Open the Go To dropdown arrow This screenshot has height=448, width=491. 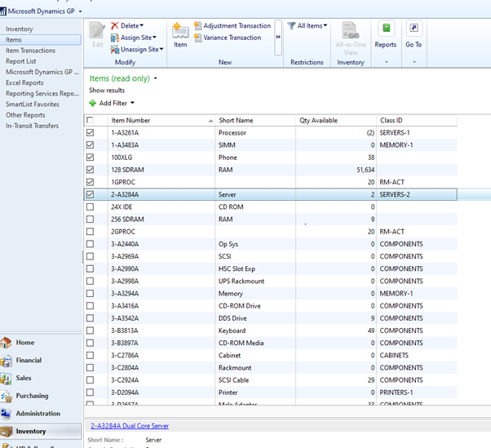[x=414, y=62]
